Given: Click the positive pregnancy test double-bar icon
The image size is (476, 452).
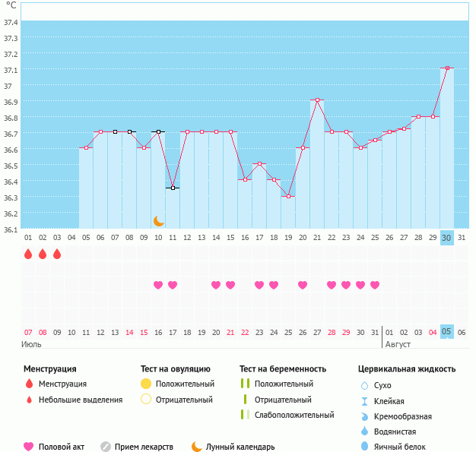Looking at the screenshot, I should tap(244, 384).
